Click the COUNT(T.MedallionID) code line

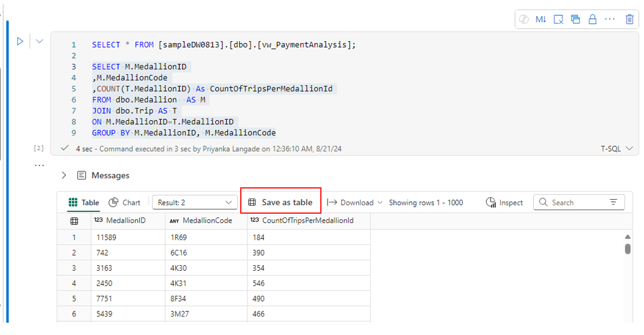coord(212,88)
